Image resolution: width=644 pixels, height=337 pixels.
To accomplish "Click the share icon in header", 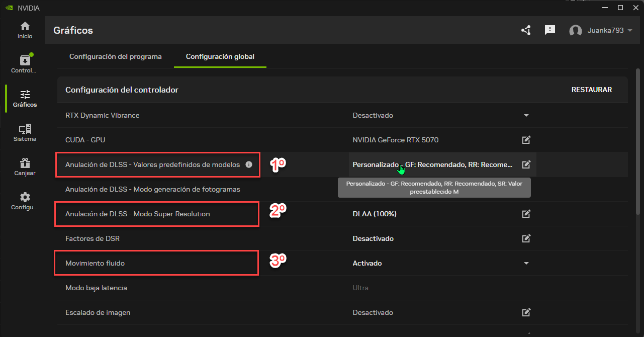I will 526,30.
